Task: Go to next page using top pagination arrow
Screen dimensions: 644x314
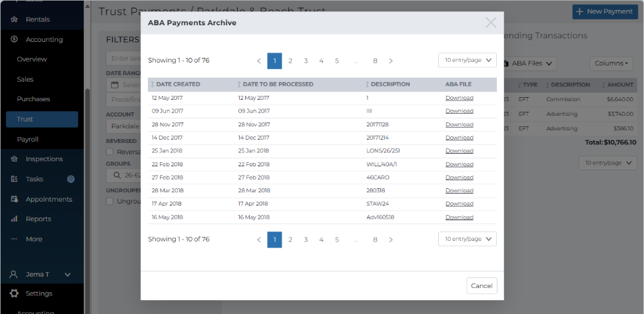Action: click(390, 61)
